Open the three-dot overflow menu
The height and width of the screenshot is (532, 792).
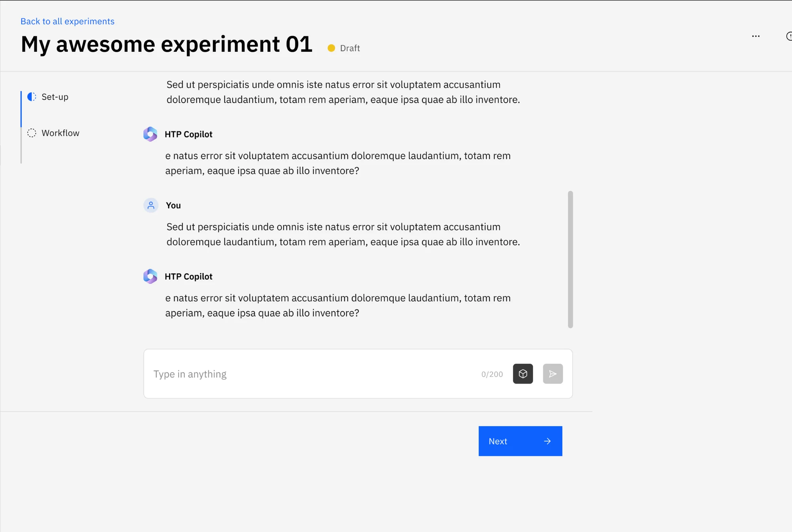click(756, 36)
